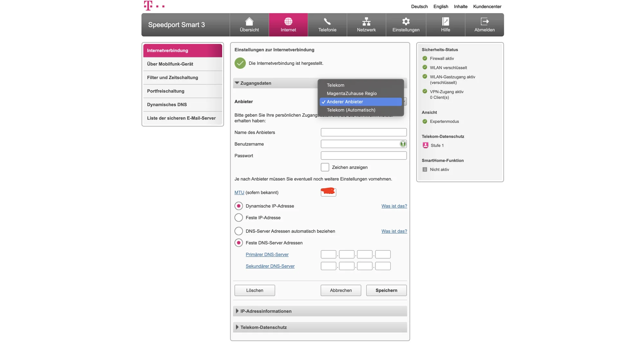This screenshot has height=343, width=644.
Task: Select the Internet globe icon
Action: tap(288, 21)
